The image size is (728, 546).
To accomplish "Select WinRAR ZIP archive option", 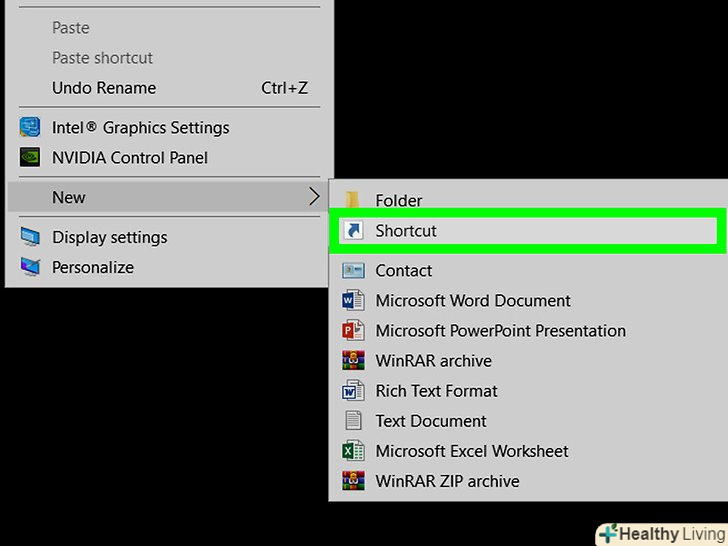I will 447,481.
